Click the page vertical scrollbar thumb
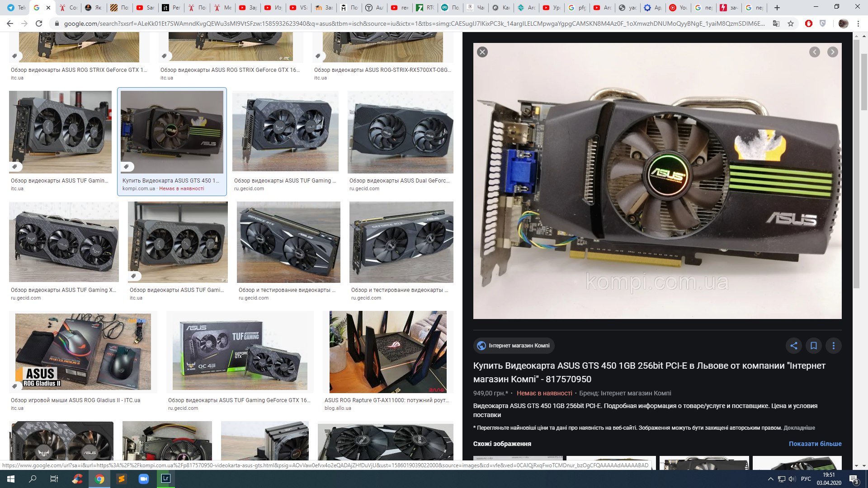This screenshot has width=868, height=488. click(x=864, y=81)
